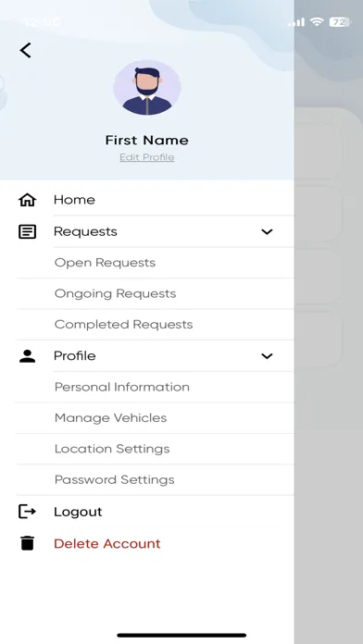Tap the home indicator bar at bottom
Image resolution: width=363 pixels, height=644 pixels.
pos(181,636)
